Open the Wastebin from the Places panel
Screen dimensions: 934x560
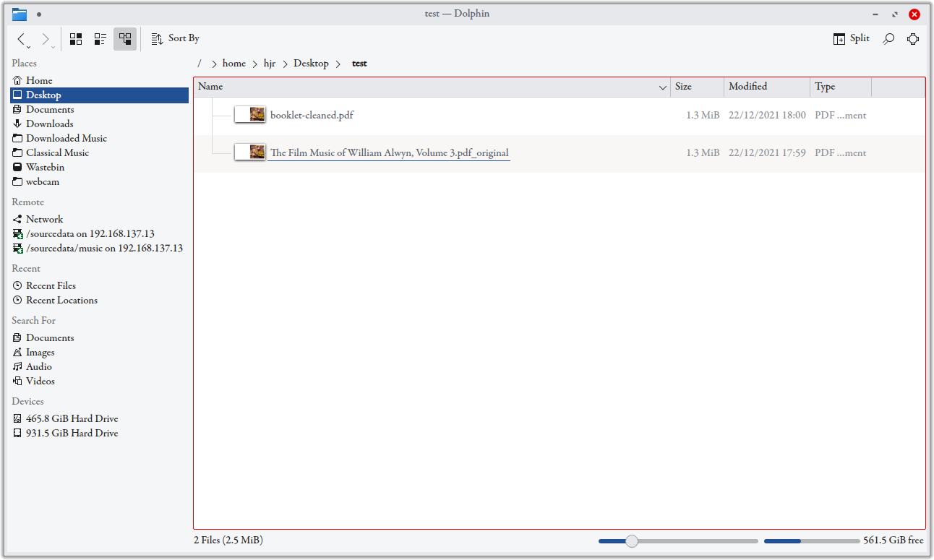pos(43,167)
